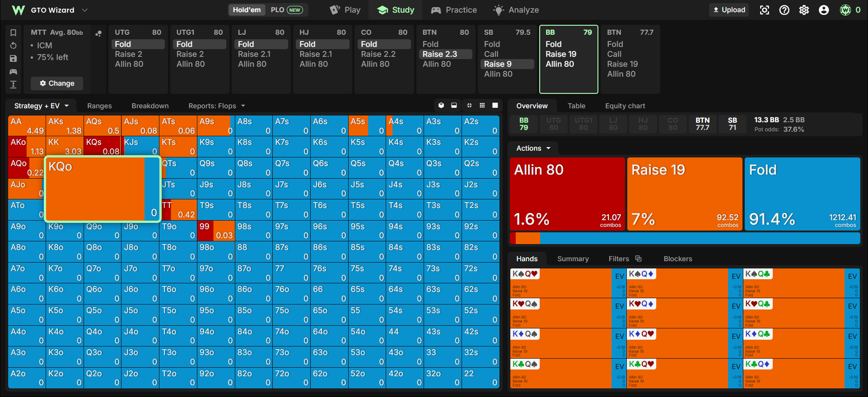Click the K♠Q♥ combo card in Hands
868x397 pixels.
pyautogui.click(x=568, y=283)
